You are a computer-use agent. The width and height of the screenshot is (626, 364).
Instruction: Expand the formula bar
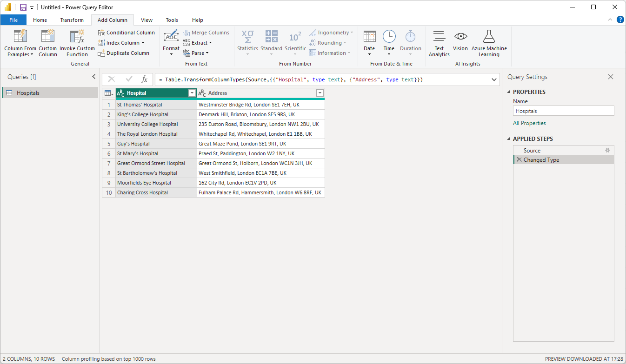point(494,79)
